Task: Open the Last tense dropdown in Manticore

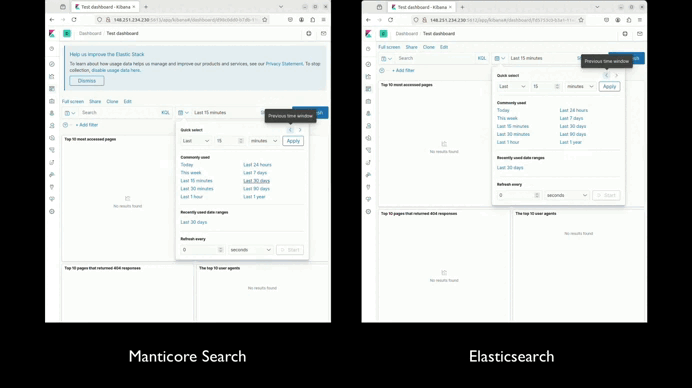Action: 196,141
